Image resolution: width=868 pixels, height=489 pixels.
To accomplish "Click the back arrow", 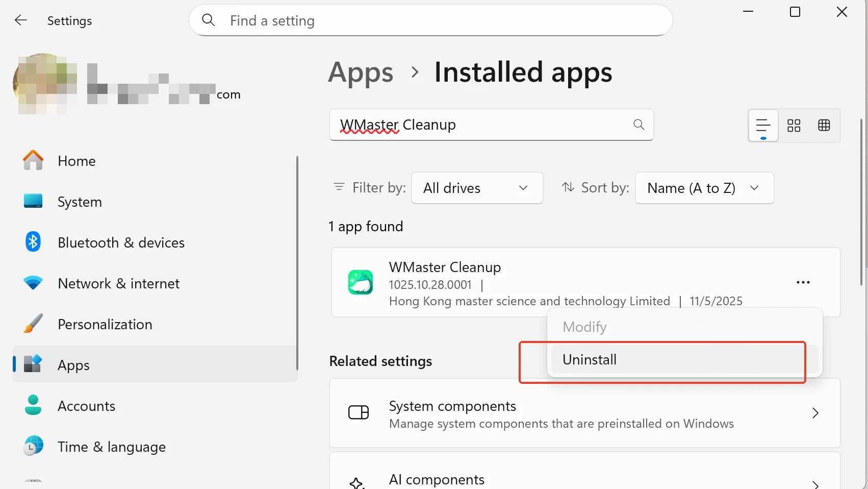I will pos(20,20).
